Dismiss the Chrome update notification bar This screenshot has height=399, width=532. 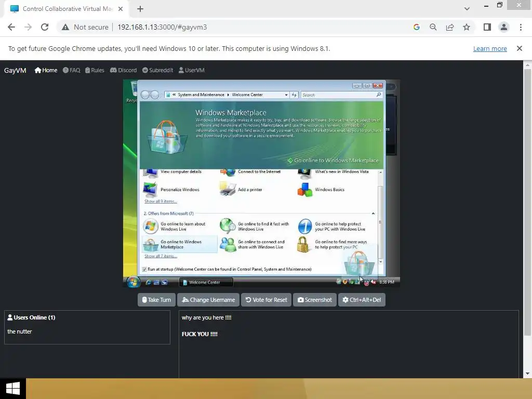pyautogui.click(x=519, y=48)
